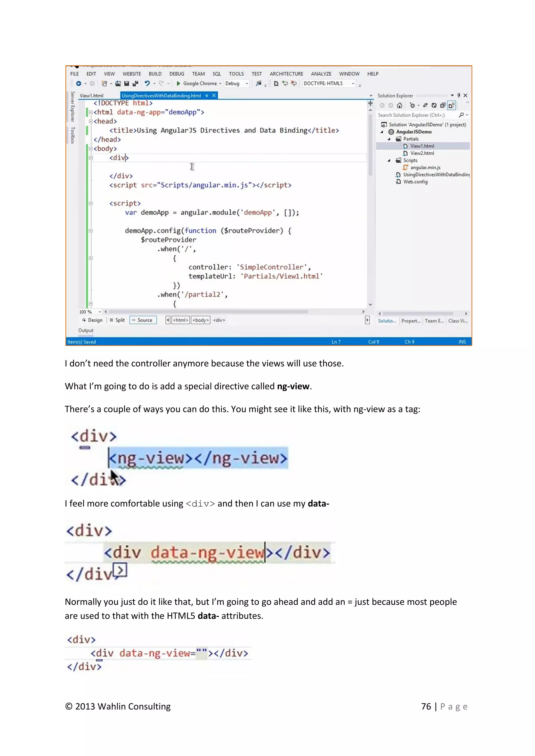The image size is (535, 756).
Task: Start debugging with the green play icon
Action: coord(178,84)
